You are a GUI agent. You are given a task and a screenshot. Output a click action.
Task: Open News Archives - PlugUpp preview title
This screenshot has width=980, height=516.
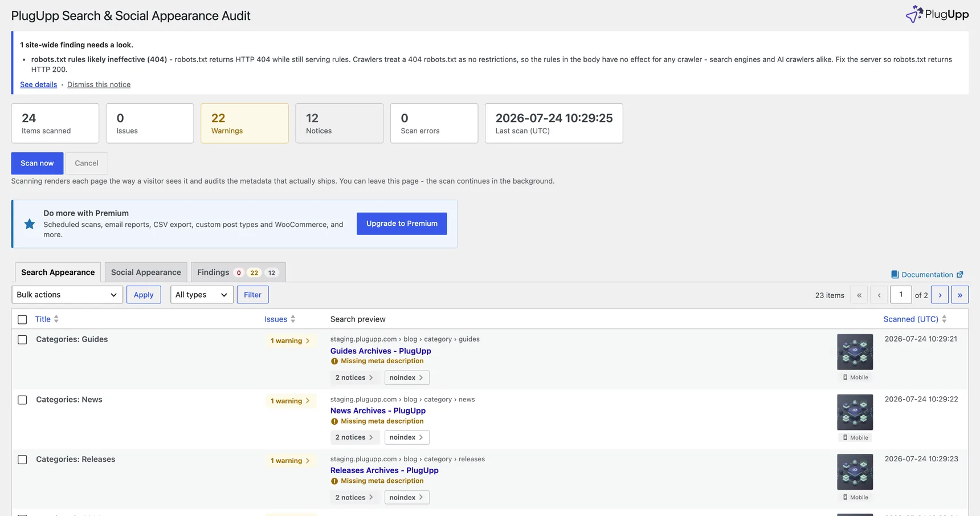pyautogui.click(x=378, y=411)
